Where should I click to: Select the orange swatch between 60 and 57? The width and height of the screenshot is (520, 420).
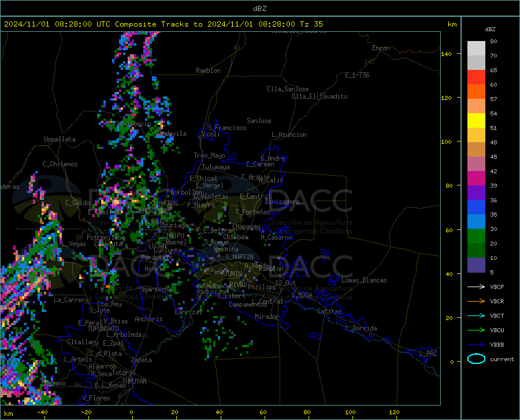coord(476,92)
